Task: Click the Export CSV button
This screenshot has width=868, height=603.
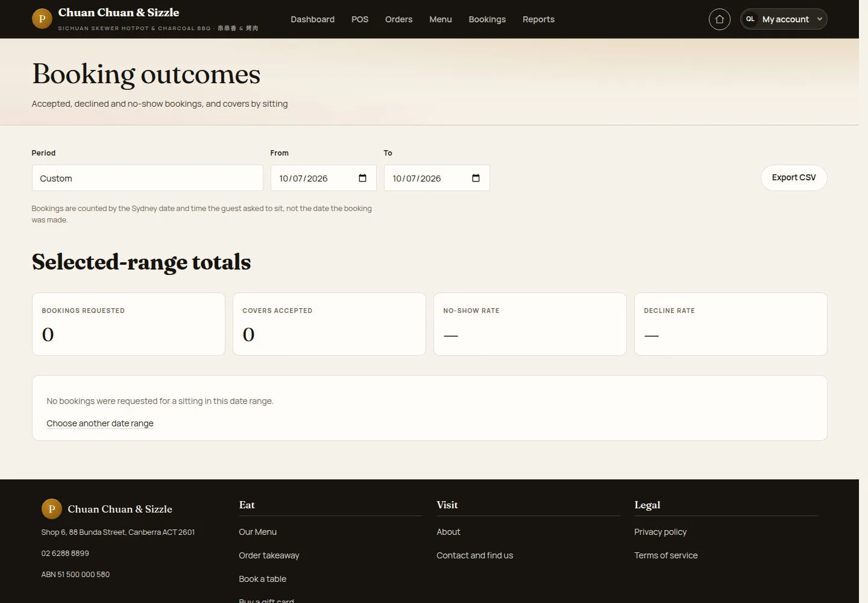Action: coord(794,178)
